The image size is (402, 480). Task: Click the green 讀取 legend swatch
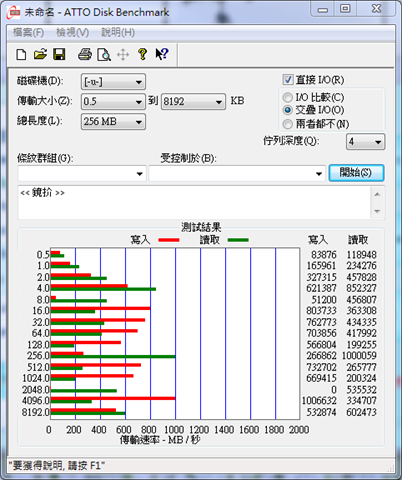(238, 240)
